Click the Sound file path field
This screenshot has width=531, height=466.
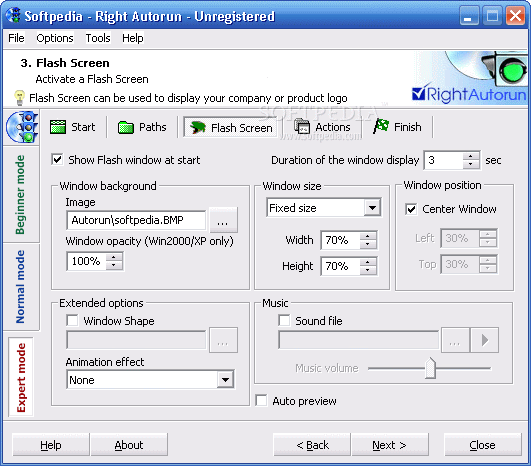coord(358,340)
